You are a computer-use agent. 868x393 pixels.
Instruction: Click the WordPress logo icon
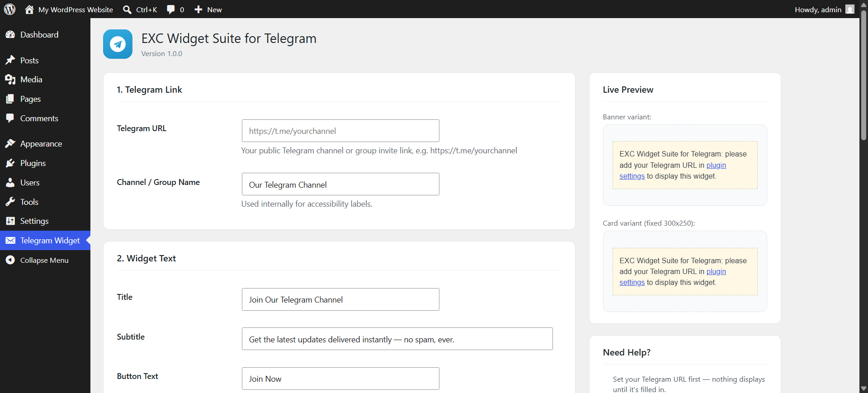coord(9,9)
